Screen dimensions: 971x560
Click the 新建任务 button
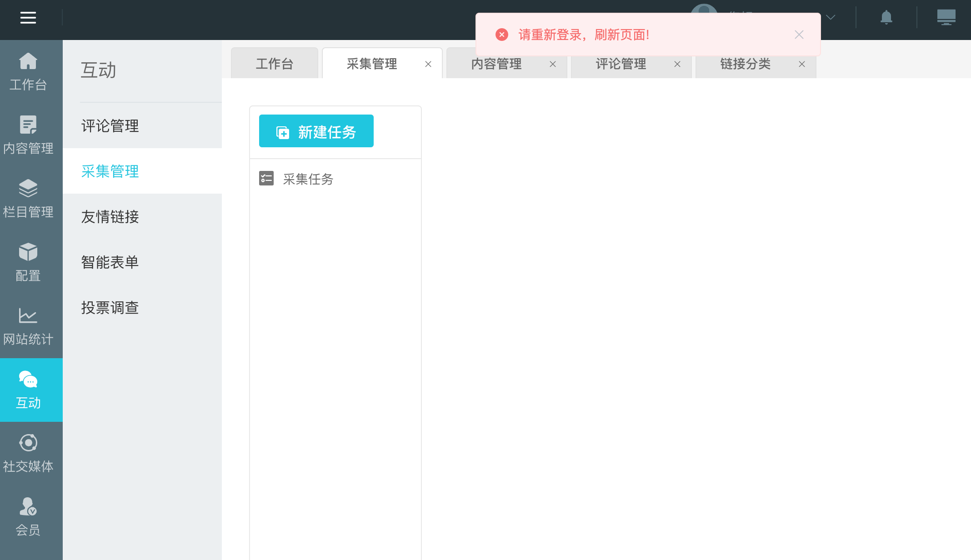[316, 131]
